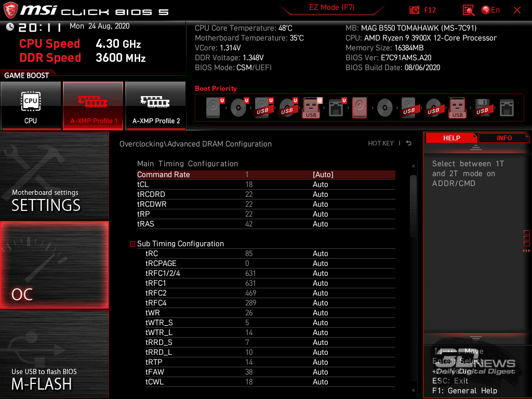Select legacy network boot icon without U badge
Viewport: 532px width, 399px height.
(507, 108)
